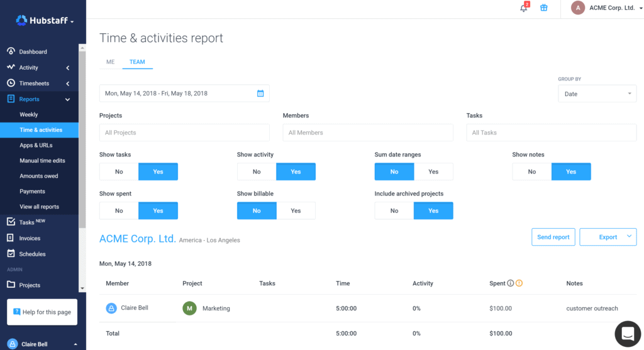This screenshot has width=644, height=350.
Task: Set Show spent to No
Action: pyautogui.click(x=119, y=211)
